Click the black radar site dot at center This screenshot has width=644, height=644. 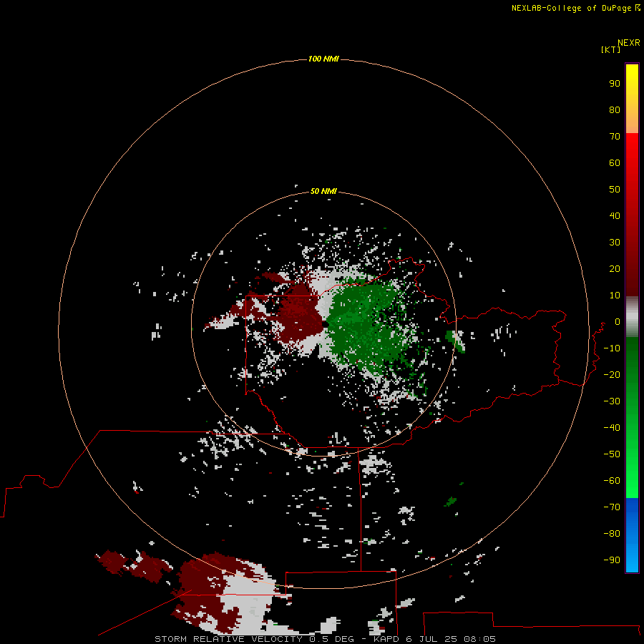[x=326, y=324]
